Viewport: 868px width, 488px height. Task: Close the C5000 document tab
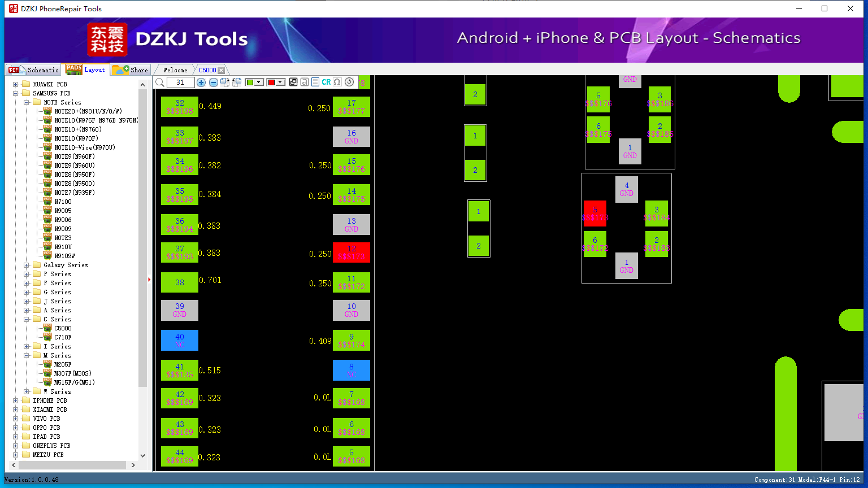pyautogui.click(x=222, y=70)
